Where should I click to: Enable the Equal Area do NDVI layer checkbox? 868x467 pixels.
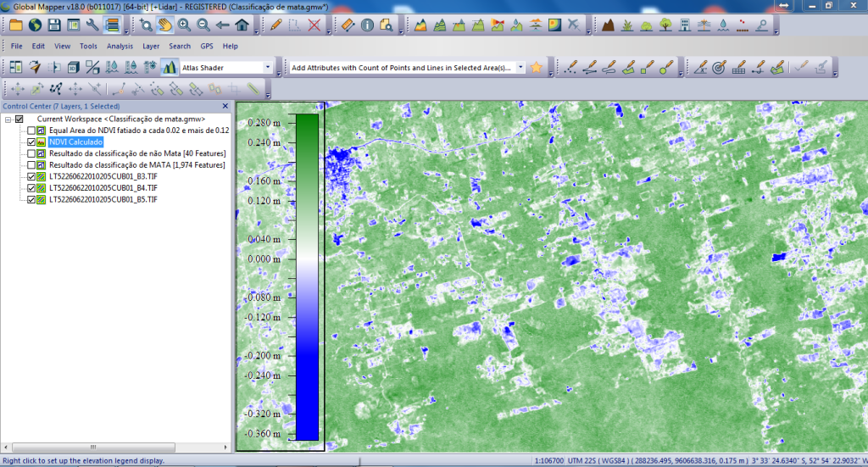31,131
